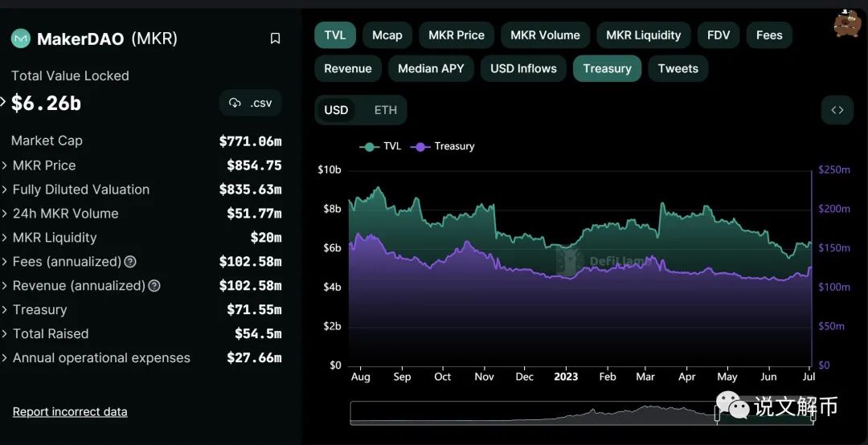868x445 pixels.
Task: Enable the MKR Price metric
Action: pyautogui.click(x=456, y=35)
